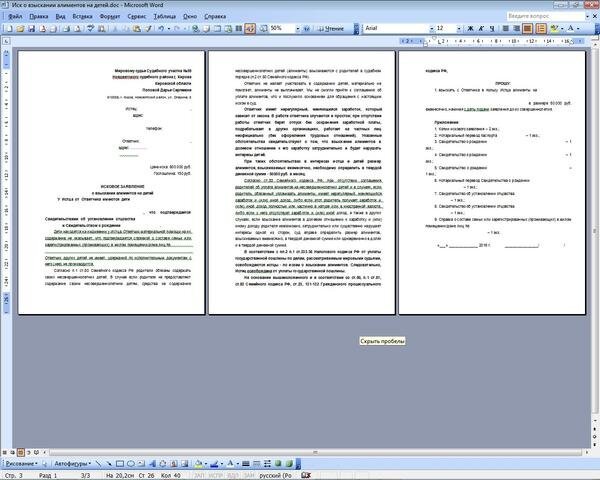Viewport: 600px width, 480px height.
Task: Click the Undo arrow icon
Action: coord(161,30)
